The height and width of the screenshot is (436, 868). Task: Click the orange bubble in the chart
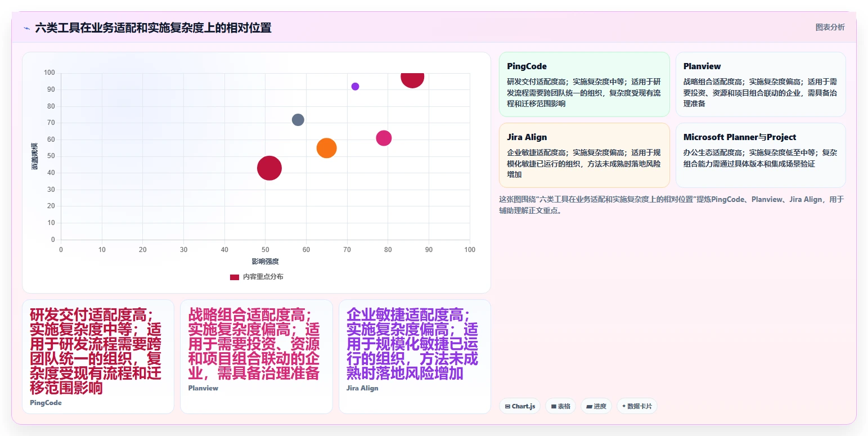326,148
